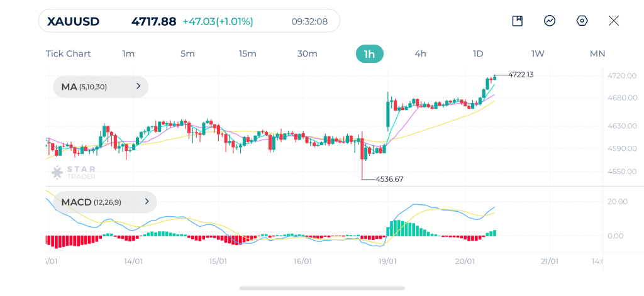644x296 pixels.
Task: Select the 1m timeframe
Action: coord(128,54)
